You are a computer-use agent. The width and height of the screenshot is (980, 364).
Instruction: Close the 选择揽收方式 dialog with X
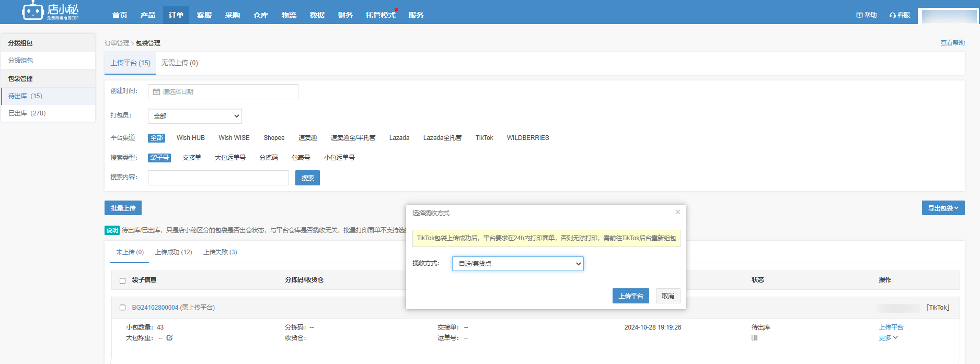pyautogui.click(x=678, y=212)
